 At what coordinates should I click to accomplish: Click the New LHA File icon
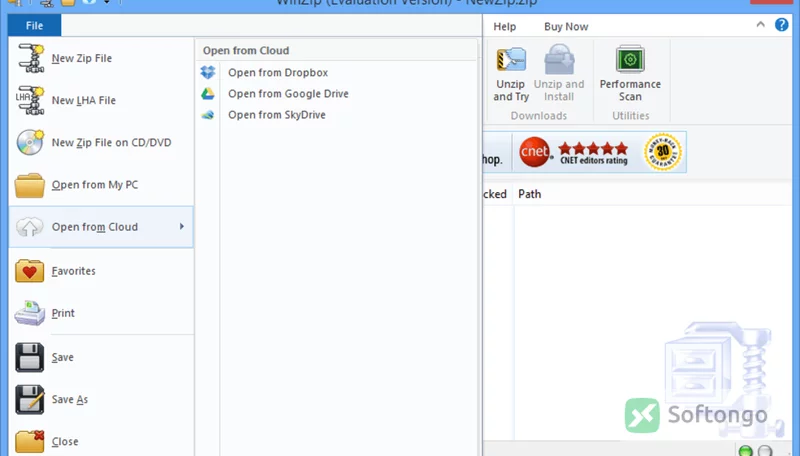click(x=30, y=100)
